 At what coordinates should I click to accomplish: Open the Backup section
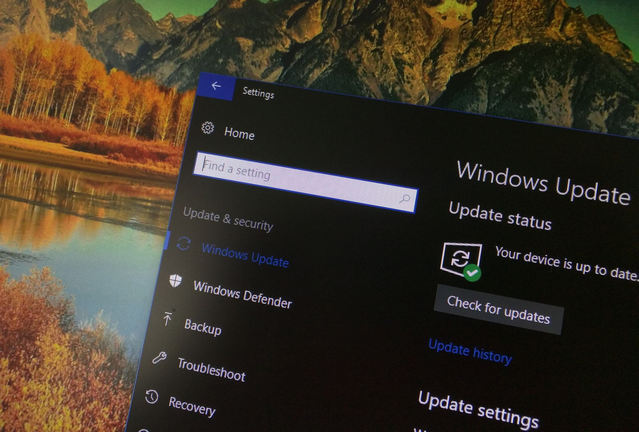pos(203,327)
